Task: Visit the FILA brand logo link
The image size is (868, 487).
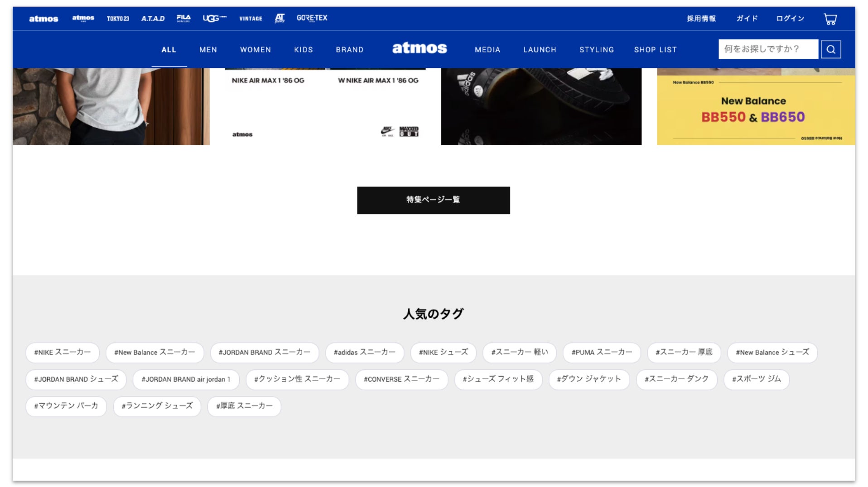Action: click(x=183, y=18)
